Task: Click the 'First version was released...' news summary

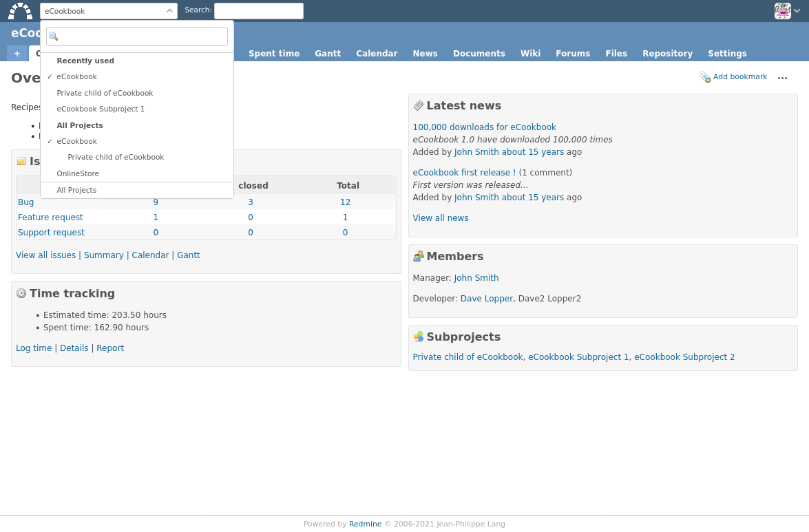Action: 470,185
